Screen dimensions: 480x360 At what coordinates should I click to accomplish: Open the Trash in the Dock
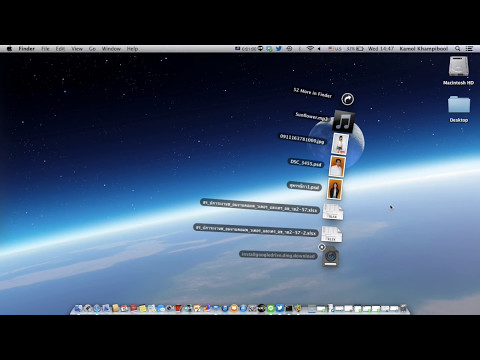403,308
